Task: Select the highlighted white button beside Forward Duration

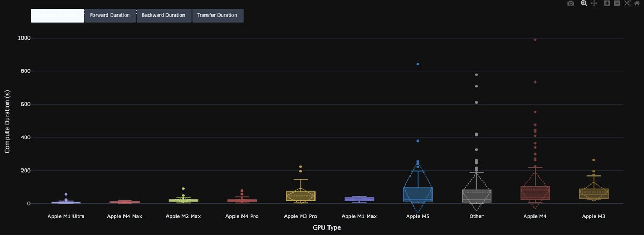Action: [57, 15]
